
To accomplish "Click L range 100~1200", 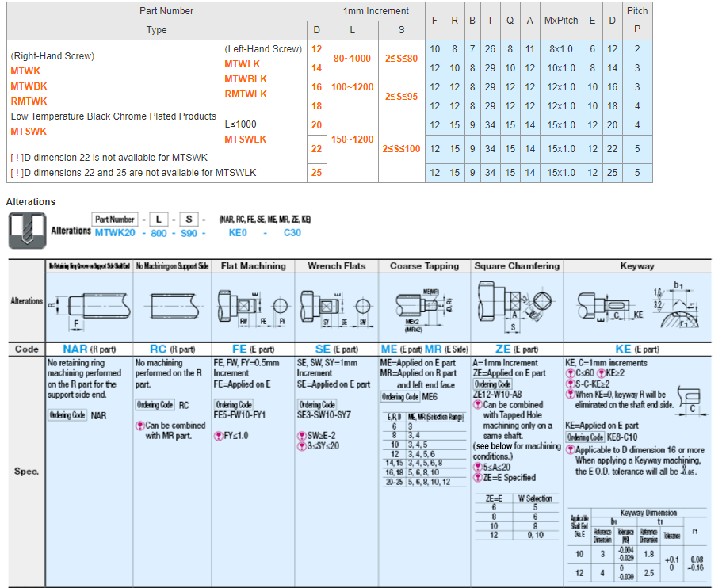I will pyautogui.click(x=353, y=87).
